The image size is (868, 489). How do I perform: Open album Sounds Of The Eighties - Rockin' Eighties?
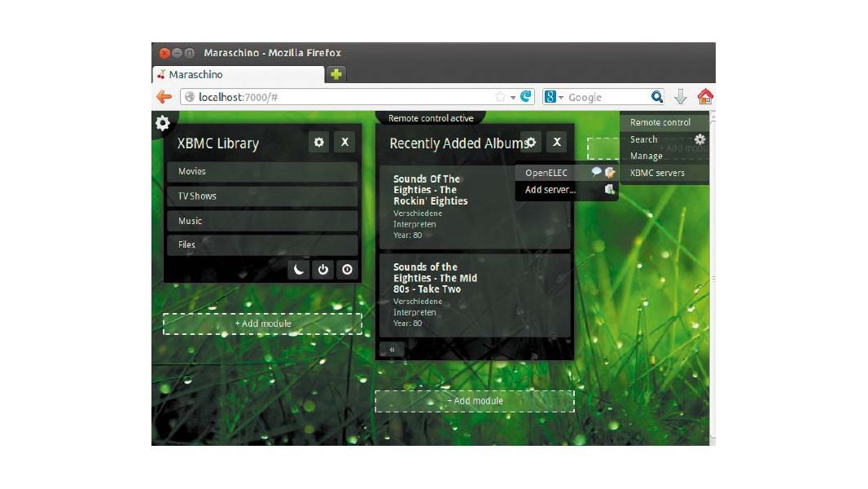pyautogui.click(x=475, y=206)
